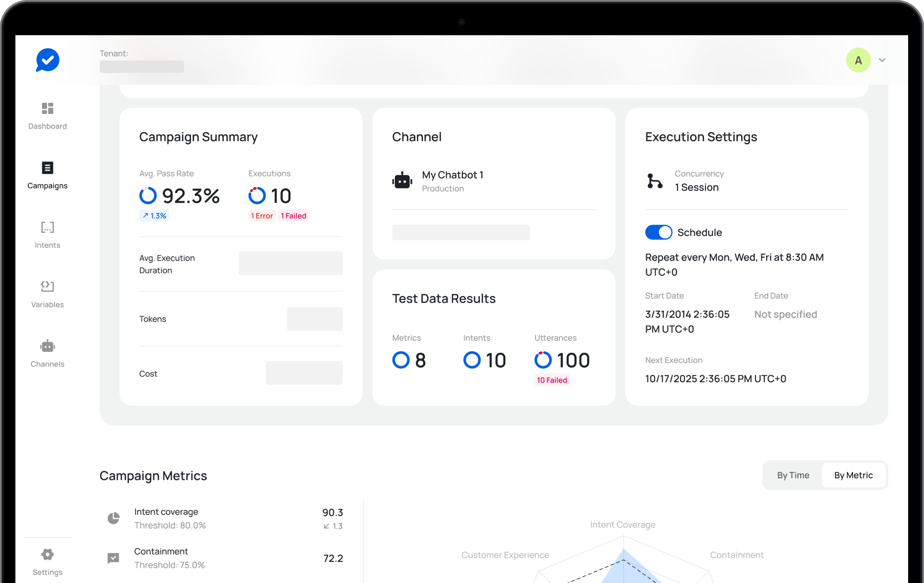924x583 pixels.
Task: Click the 1 Failed executions badge
Action: (293, 216)
